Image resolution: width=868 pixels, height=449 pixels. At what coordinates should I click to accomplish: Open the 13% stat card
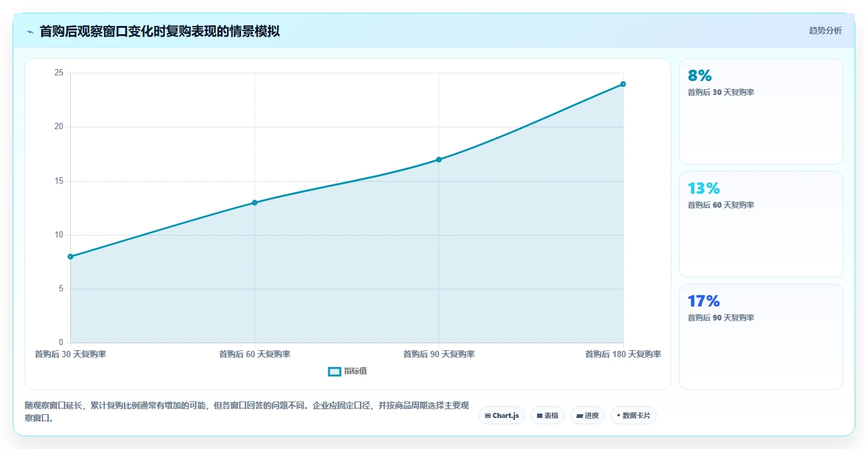(760, 224)
